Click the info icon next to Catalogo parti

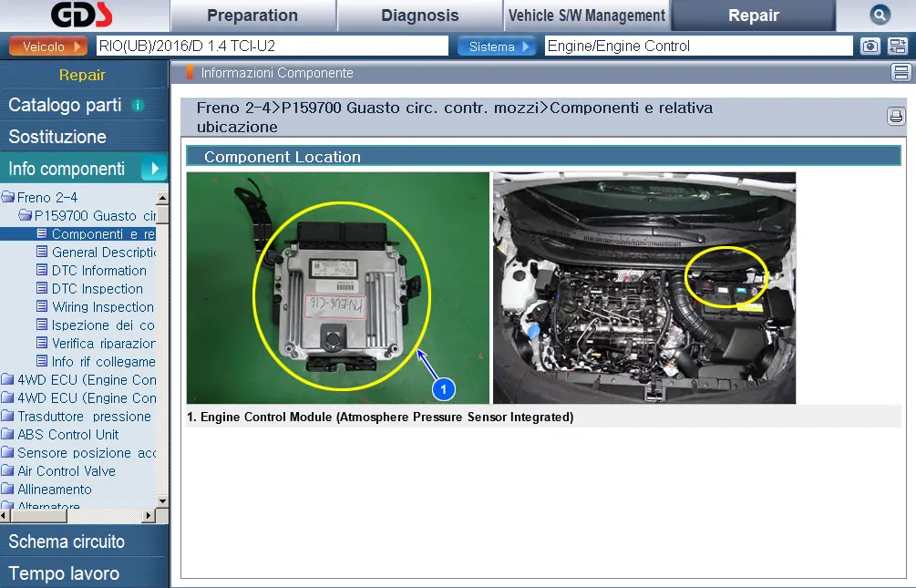point(138,105)
